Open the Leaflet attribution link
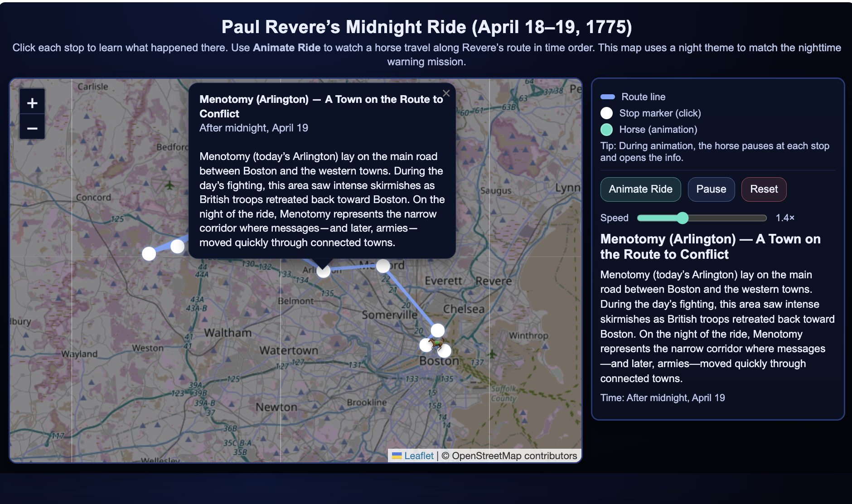This screenshot has width=852, height=504. (x=419, y=456)
